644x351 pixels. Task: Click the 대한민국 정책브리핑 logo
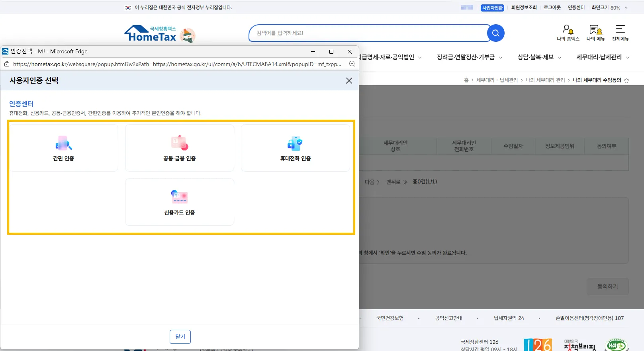point(579,345)
